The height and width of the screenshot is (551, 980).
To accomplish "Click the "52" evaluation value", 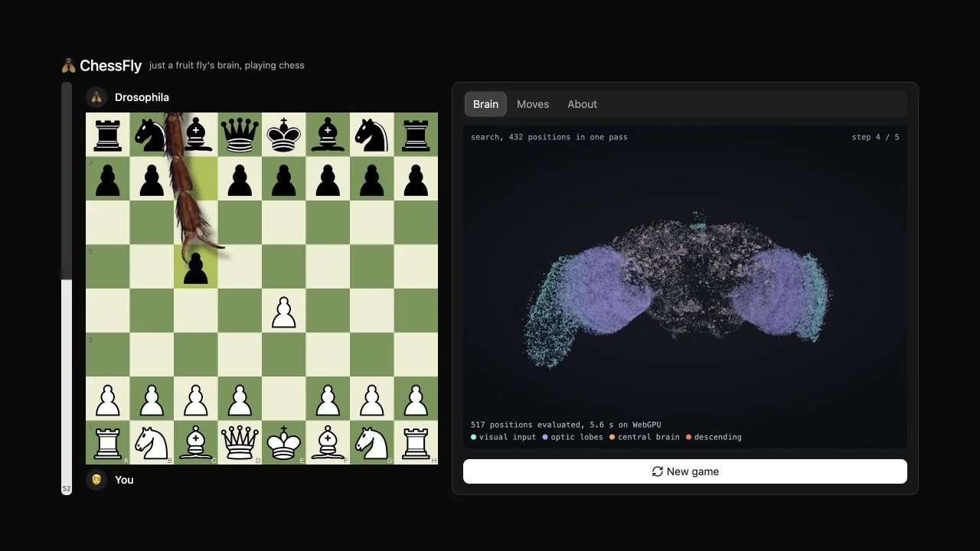I will 67,488.
